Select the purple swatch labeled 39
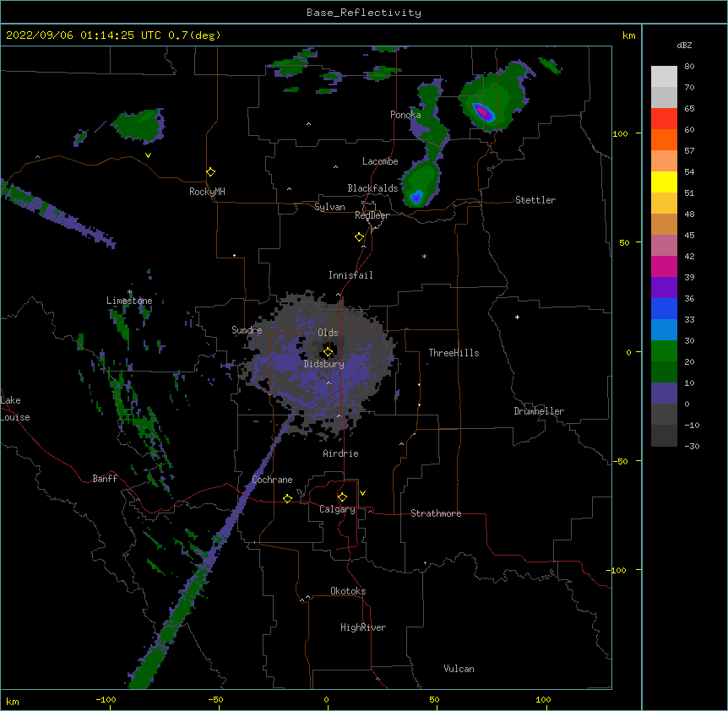Screen dimensions: 728x711 click(664, 287)
